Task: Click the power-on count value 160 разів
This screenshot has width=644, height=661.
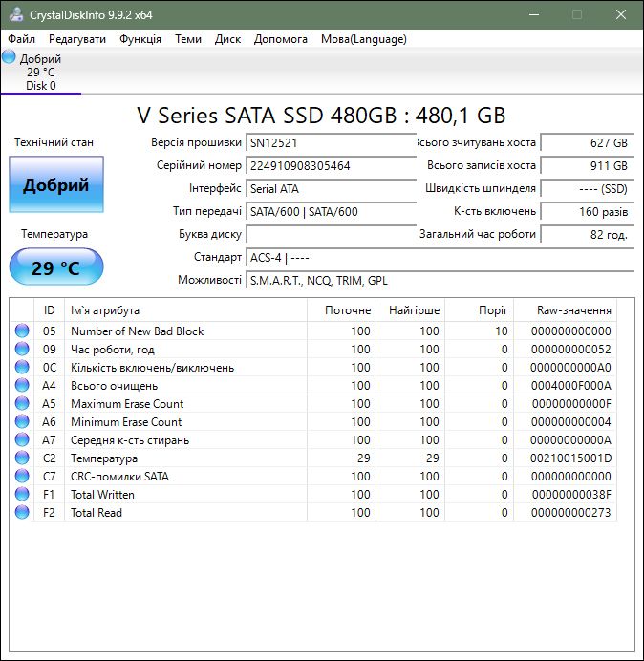Action: pyautogui.click(x=587, y=211)
